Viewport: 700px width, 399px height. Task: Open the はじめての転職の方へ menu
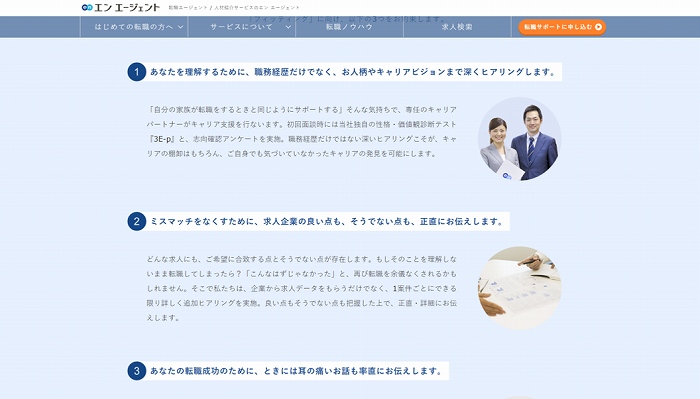coord(134,27)
